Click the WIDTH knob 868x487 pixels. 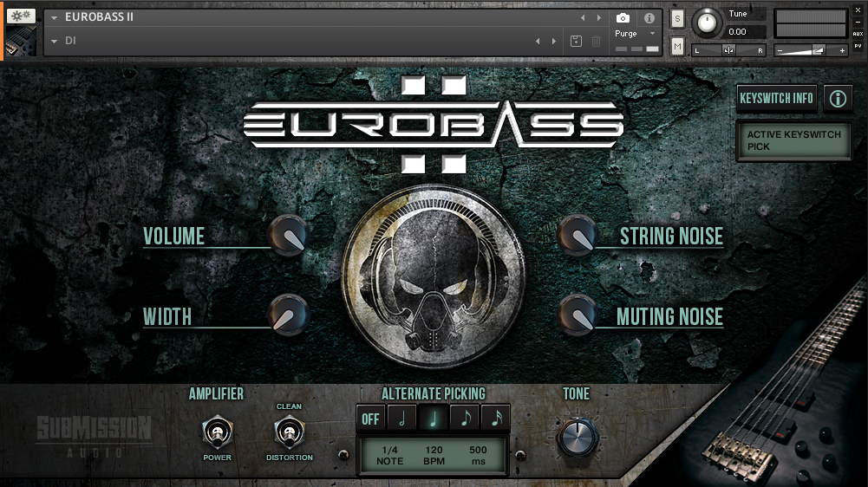tap(289, 315)
